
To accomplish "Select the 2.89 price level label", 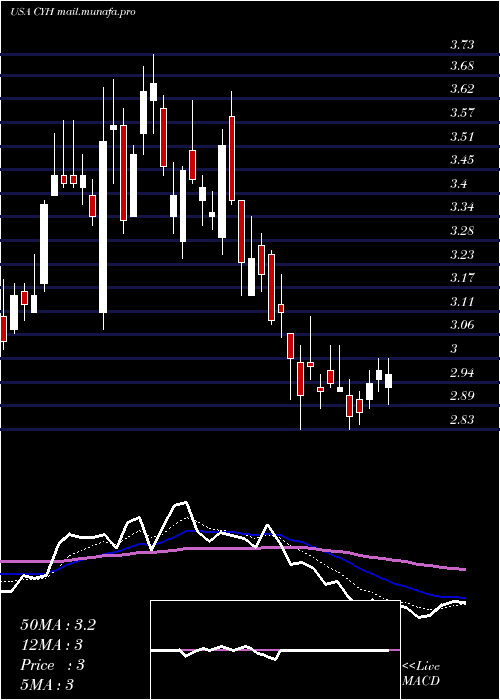I will click(462, 396).
